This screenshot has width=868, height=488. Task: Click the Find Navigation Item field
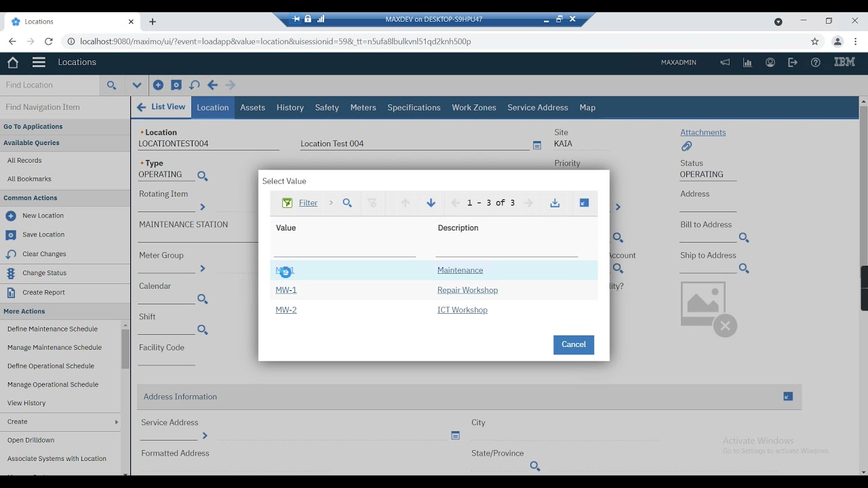point(65,107)
